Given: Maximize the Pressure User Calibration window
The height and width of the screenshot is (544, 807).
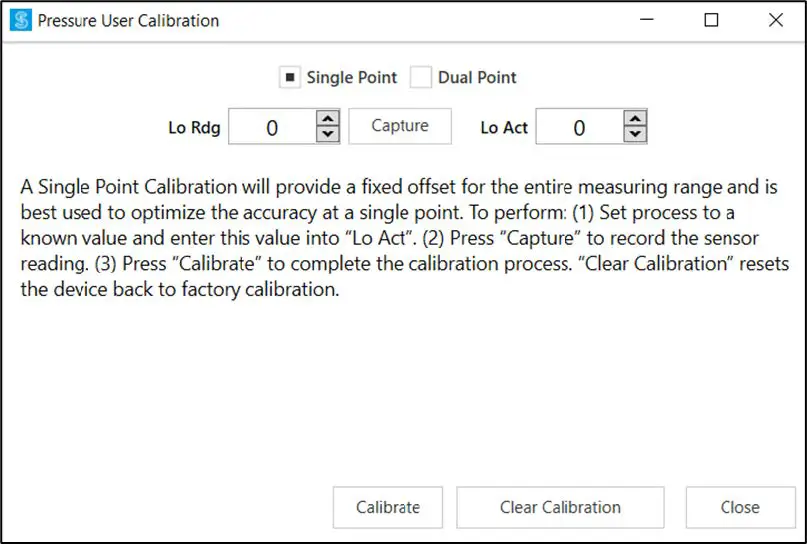Looking at the screenshot, I should click(712, 20).
